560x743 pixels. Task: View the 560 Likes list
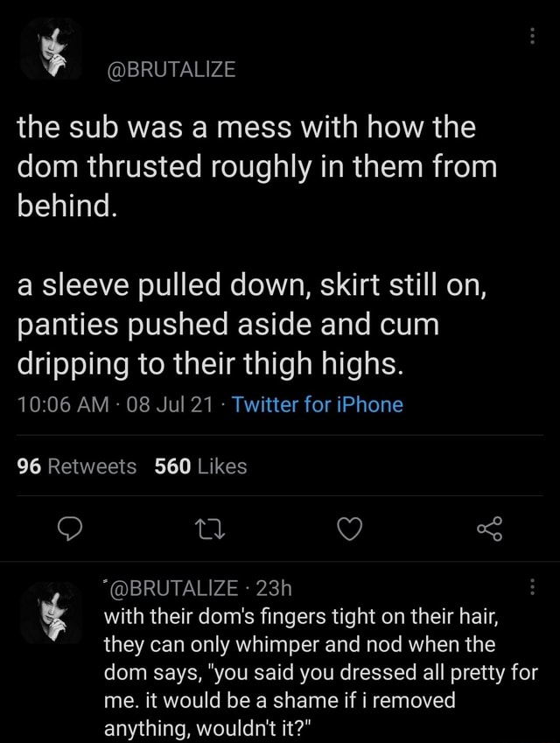pyautogui.click(x=200, y=466)
